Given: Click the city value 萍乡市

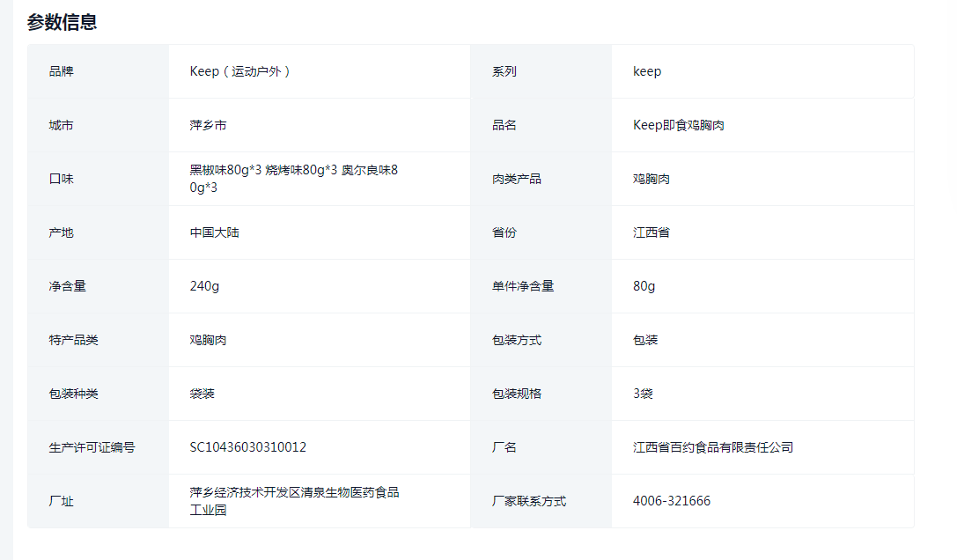Looking at the screenshot, I should tap(209, 125).
